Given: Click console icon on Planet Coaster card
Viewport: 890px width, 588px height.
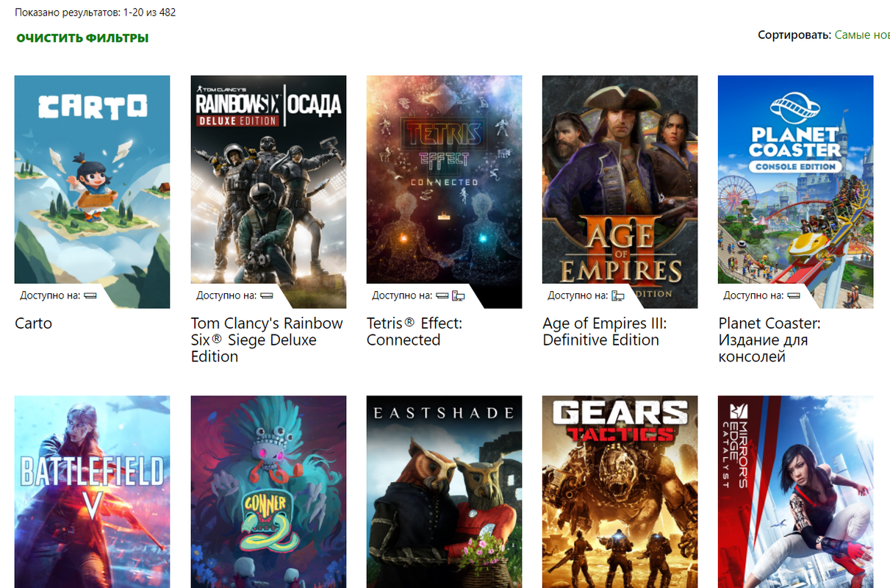Looking at the screenshot, I should tap(794, 295).
